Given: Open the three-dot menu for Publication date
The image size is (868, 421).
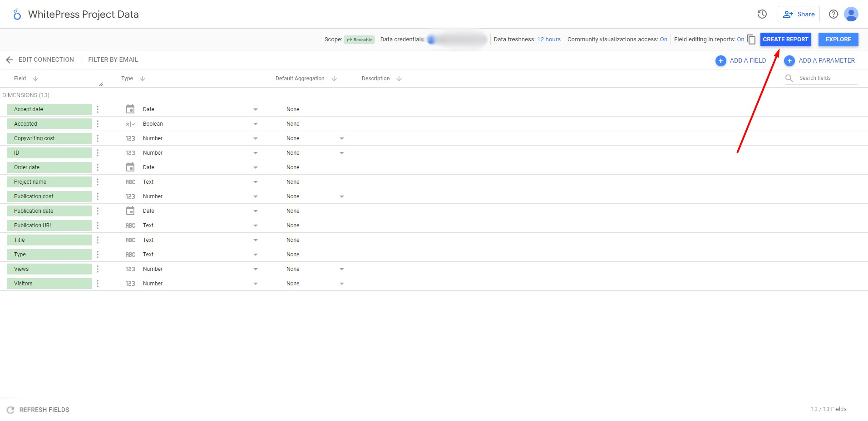Looking at the screenshot, I should click(98, 211).
